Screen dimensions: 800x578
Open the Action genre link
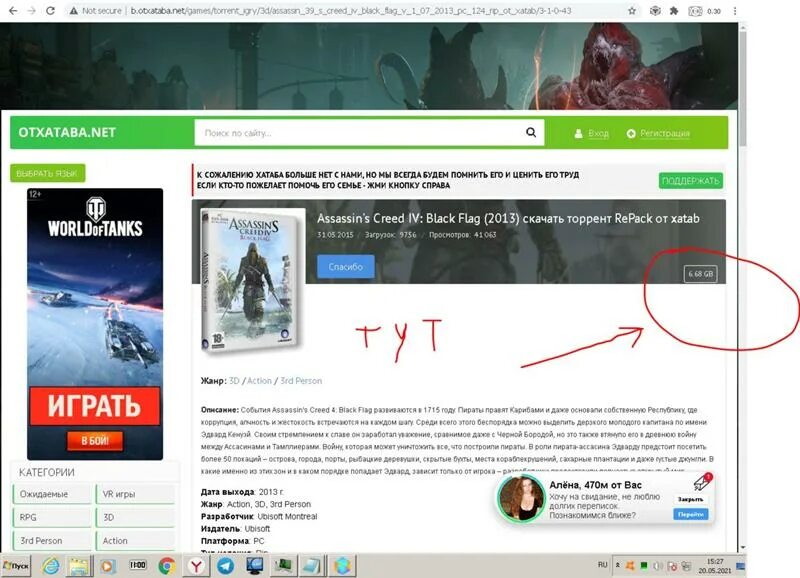pos(259,381)
